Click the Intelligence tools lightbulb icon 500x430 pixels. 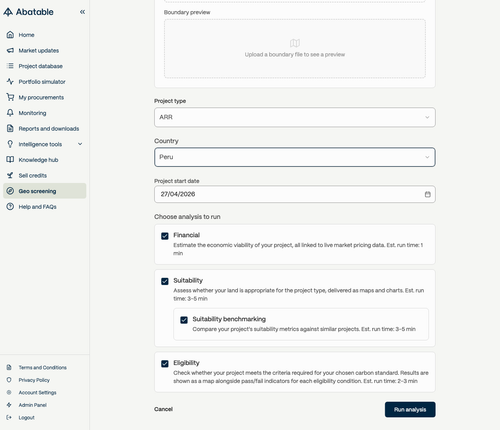click(x=10, y=144)
